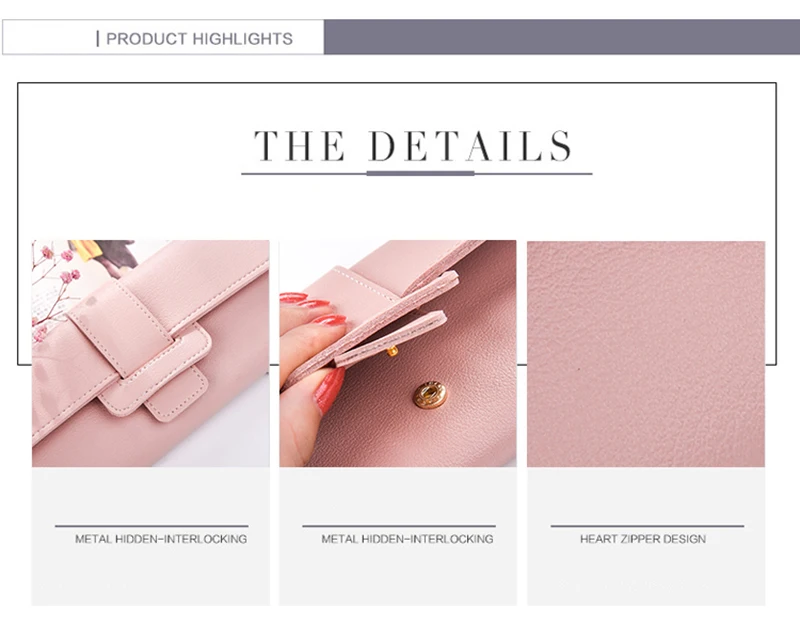Click the vertical bar before PRODUCT HIGHLIGHTS
Viewport: 800px width, 624px height.
pos(97,39)
